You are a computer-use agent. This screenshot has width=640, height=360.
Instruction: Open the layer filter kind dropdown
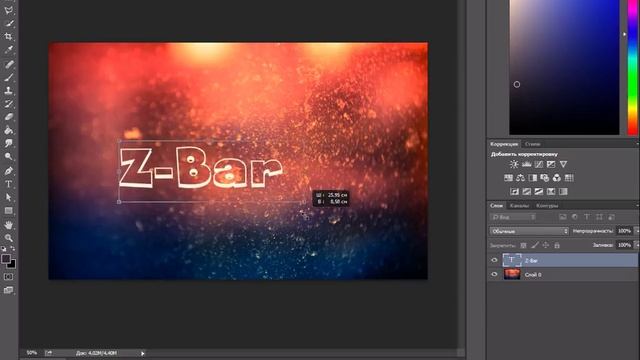[x=513, y=217]
